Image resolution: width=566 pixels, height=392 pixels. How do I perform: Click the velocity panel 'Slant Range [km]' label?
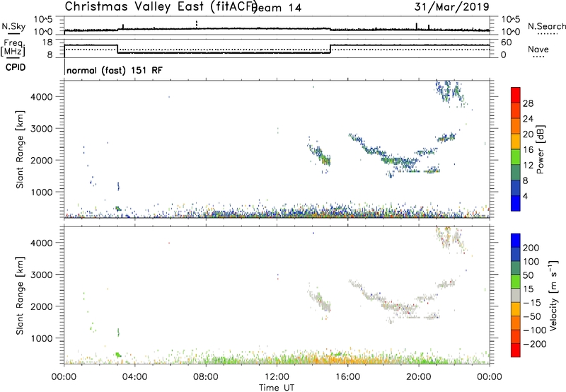point(20,296)
